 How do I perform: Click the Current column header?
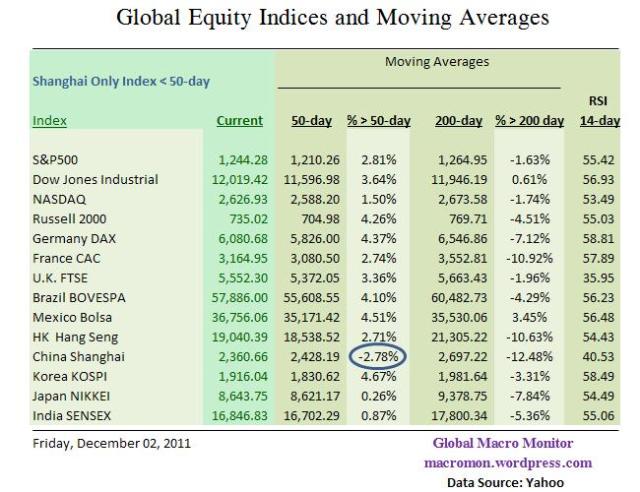click(x=239, y=121)
